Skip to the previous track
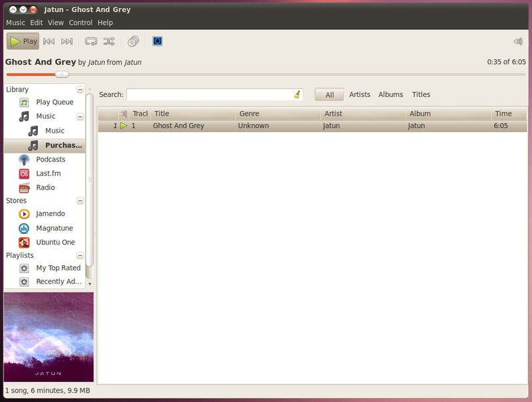This screenshot has width=532, height=402. pos(49,41)
